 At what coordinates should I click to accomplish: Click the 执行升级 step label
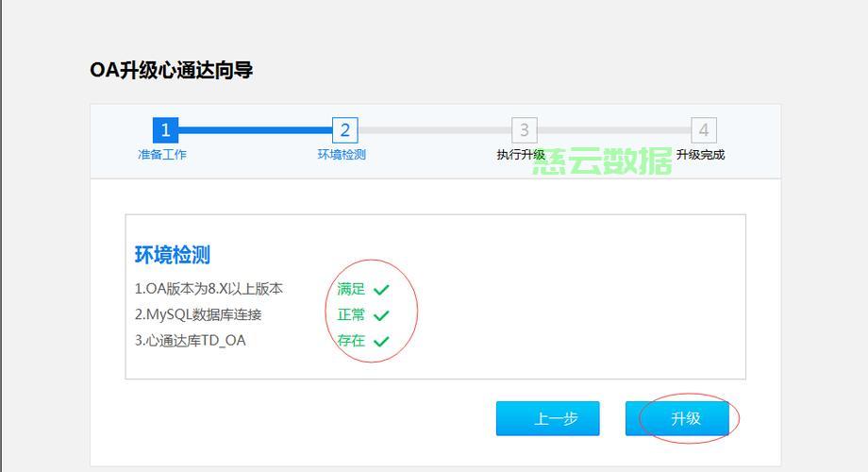521,155
